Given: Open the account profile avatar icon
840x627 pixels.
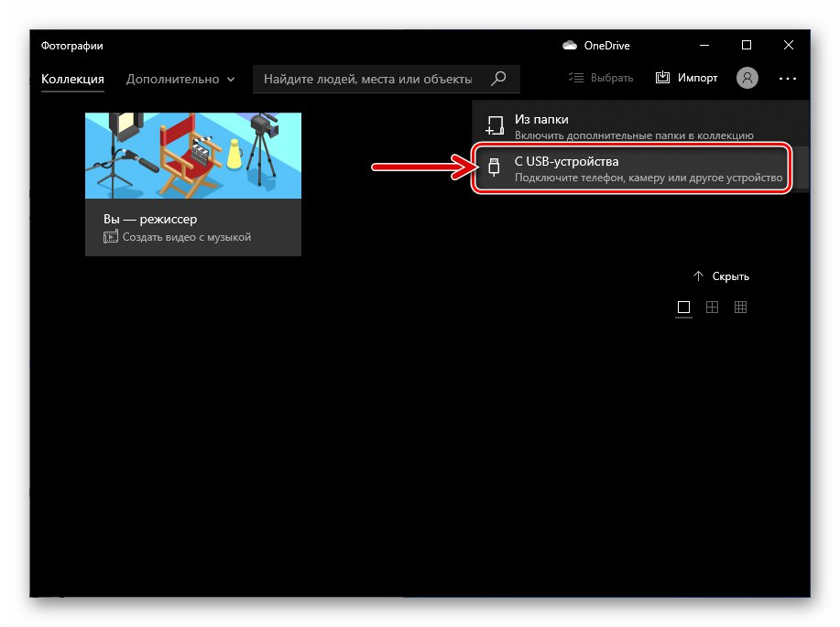Looking at the screenshot, I should click(x=747, y=78).
